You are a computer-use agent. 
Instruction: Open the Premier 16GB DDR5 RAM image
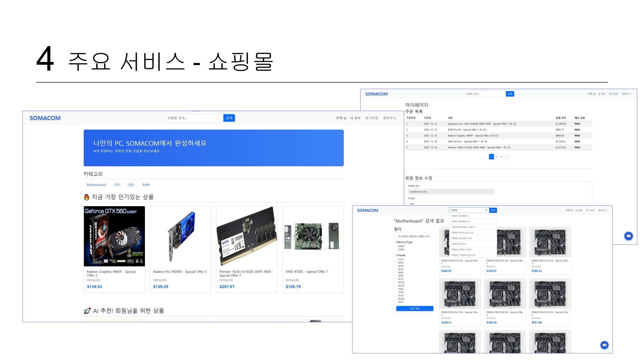point(247,236)
